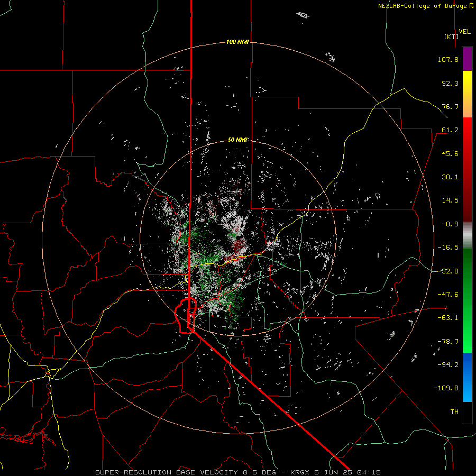Click the 100 NMI range ring label

point(237,42)
